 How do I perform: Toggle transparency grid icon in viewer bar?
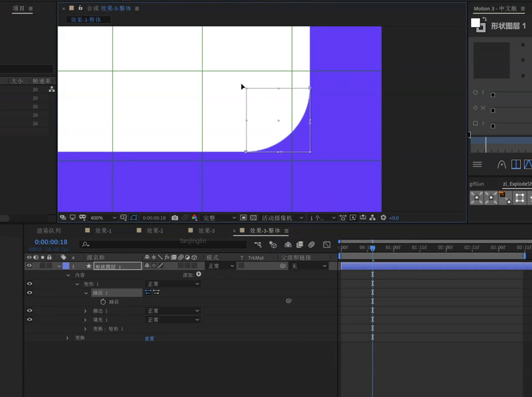(253, 218)
